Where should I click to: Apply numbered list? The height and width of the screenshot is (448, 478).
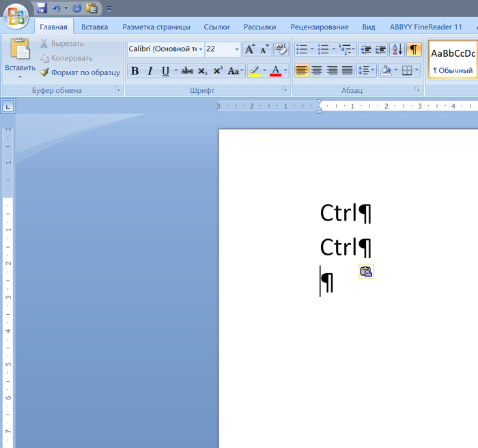click(323, 49)
